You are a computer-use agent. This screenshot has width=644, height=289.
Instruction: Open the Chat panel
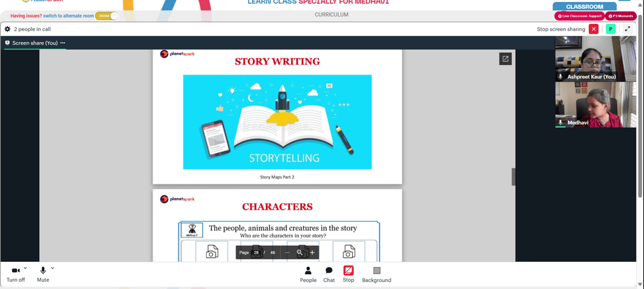click(x=329, y=274)
